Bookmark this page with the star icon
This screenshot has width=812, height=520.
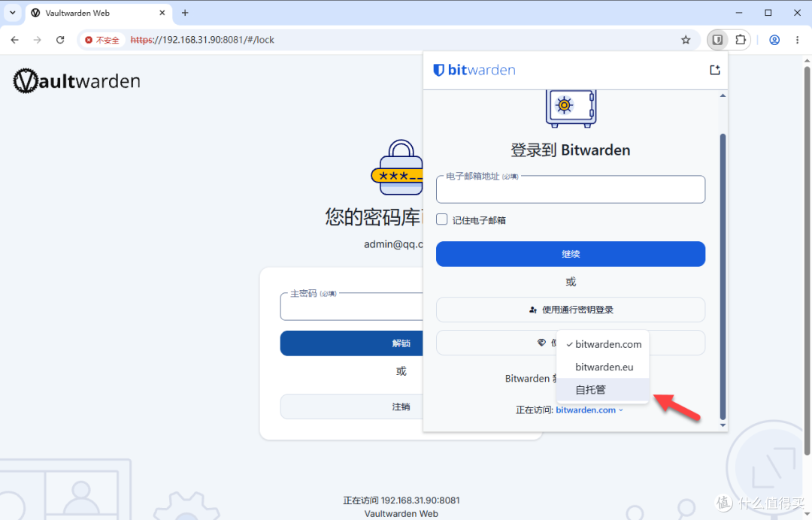click(x=686, y=40)
